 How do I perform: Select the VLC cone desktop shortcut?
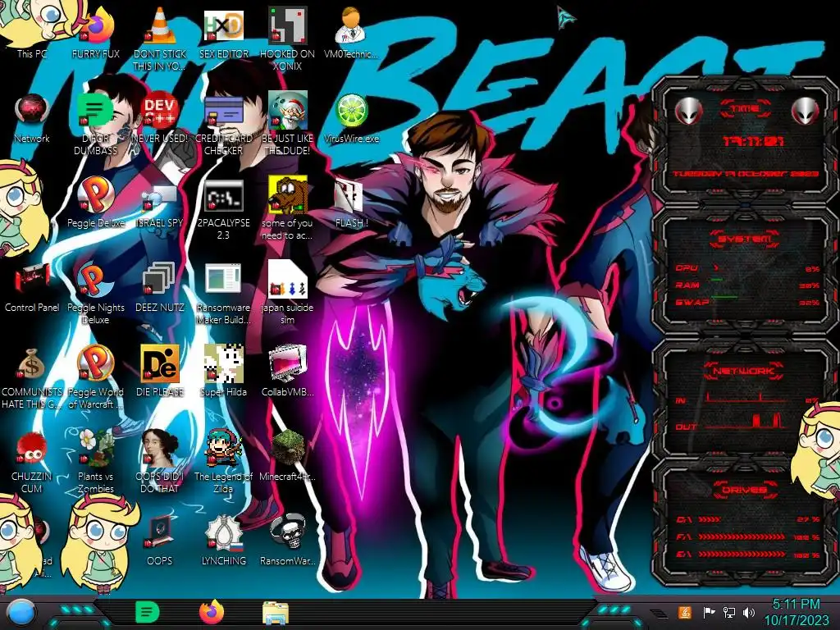160,39
